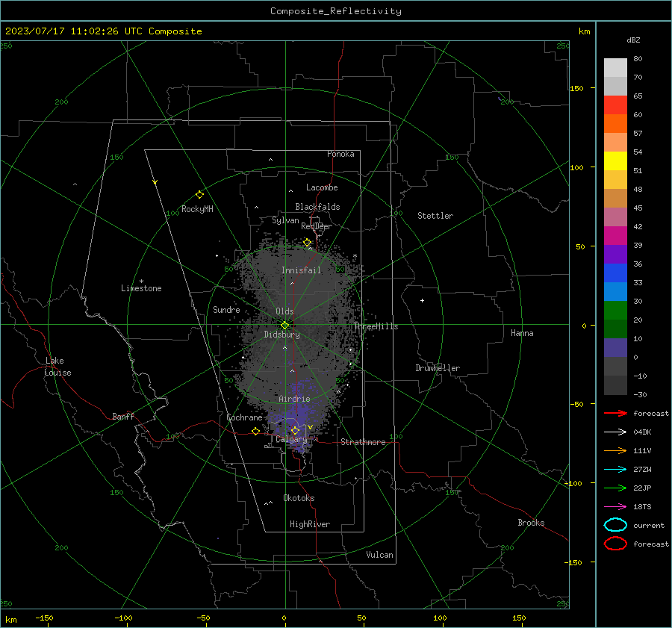Click the magenta 18TS arrow legend icon
The height and width of the screenshot is (628, 672).
[615, 507]
